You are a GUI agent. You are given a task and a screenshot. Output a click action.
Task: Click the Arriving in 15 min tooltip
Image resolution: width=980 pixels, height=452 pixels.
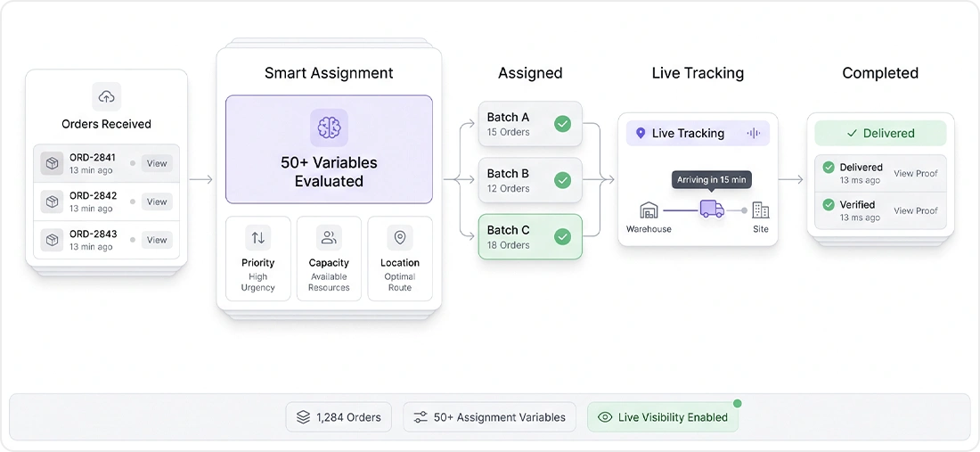712,180
